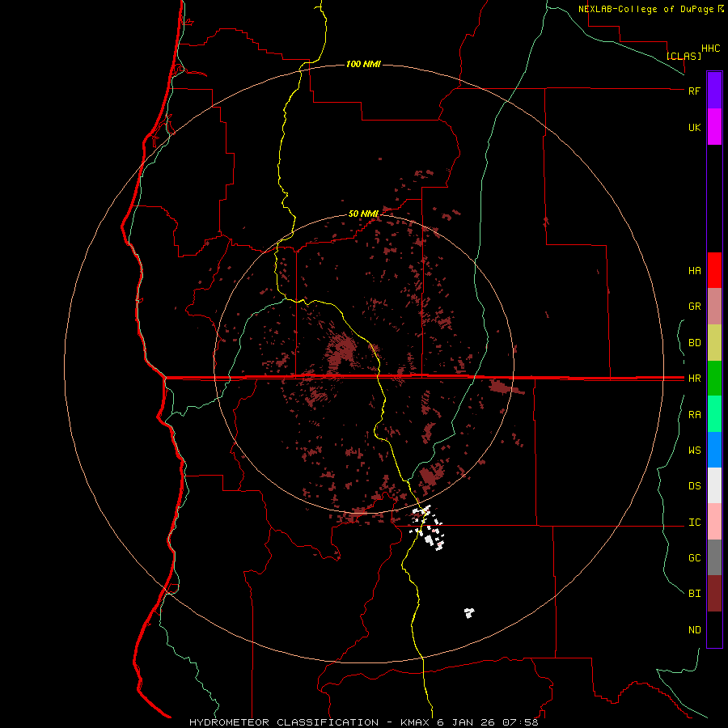
Task: Click the WS legend label
Action: tap(694, 450)
